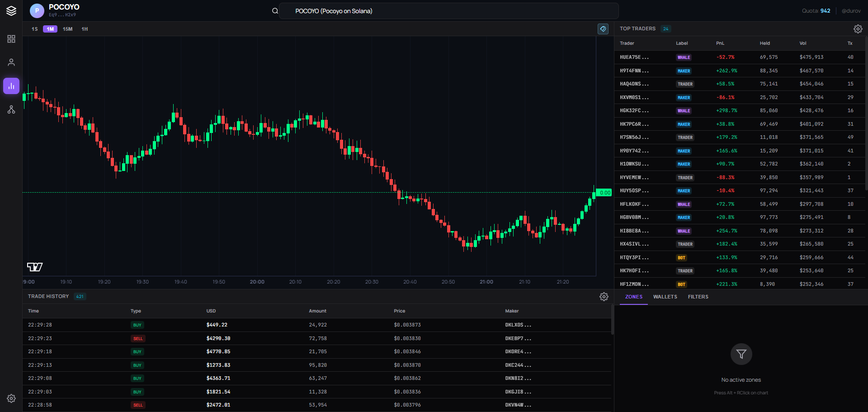Viewport: 868px width, 412px height.
Task: Open the dashboard grid icon in sidebar
Action: [11, 39]
